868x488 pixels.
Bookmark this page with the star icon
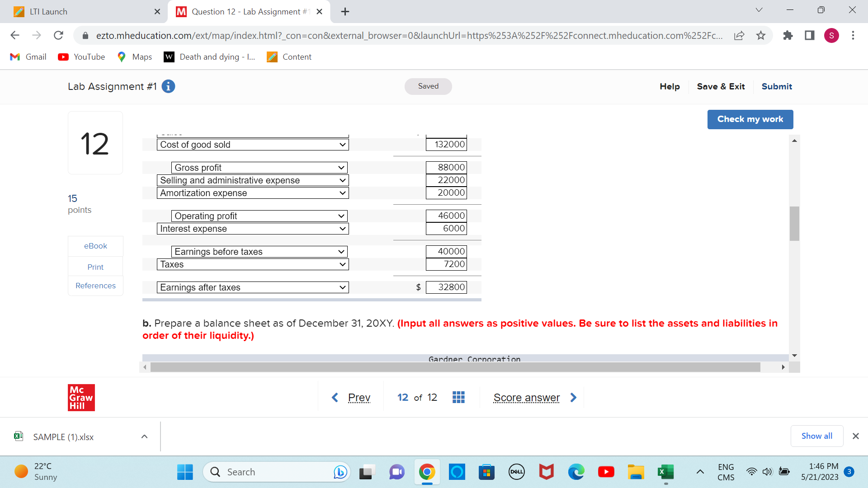tap(761, 35)
